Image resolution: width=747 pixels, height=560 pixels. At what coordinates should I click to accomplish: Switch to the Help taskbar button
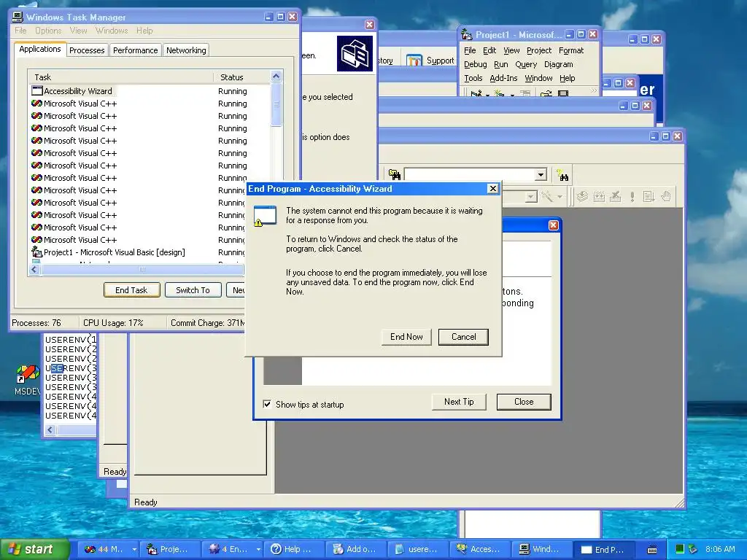coord(293,549)
